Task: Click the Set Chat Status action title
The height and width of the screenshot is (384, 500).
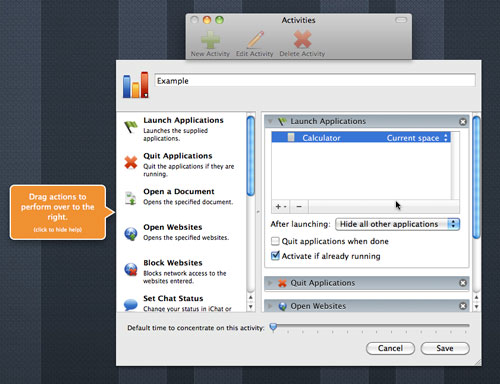Action: (173, 298)
